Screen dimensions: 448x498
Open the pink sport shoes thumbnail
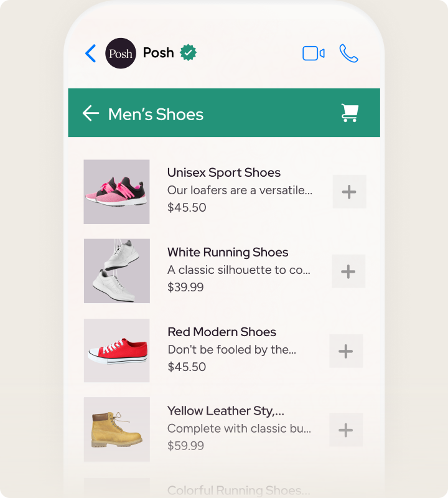click(116, 192)
